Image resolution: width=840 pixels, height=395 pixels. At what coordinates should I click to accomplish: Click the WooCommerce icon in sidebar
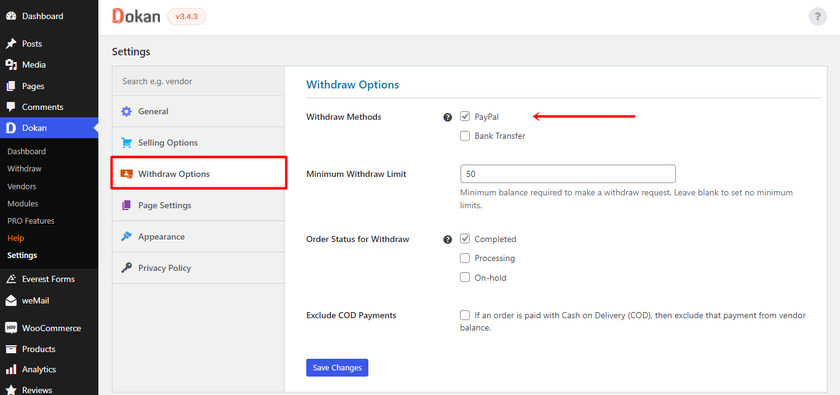coord(11,328)
